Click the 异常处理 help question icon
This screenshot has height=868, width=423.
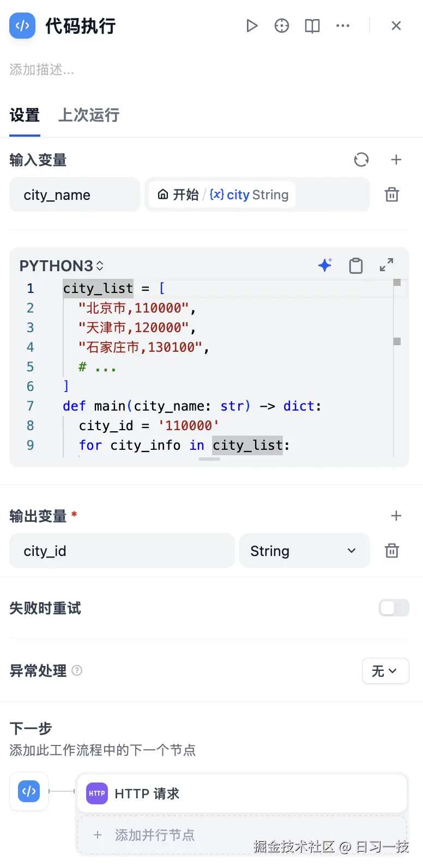[77, 670]
